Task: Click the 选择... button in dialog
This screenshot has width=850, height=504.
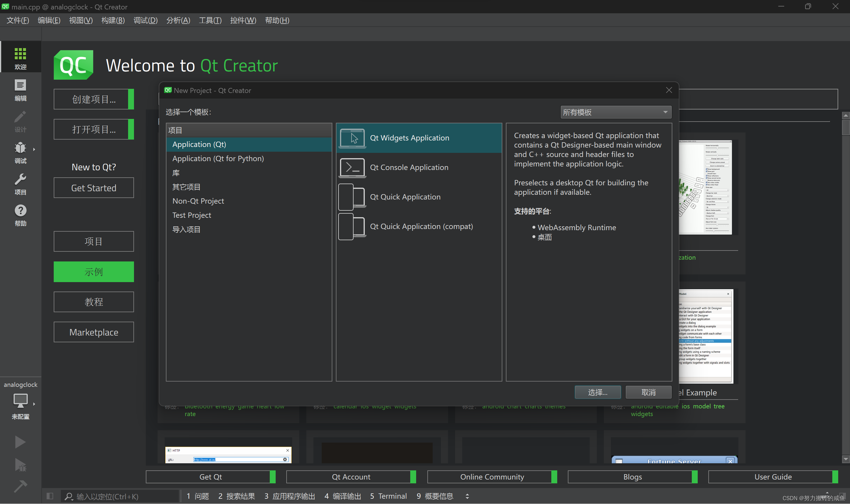Action: click(597, 392)
